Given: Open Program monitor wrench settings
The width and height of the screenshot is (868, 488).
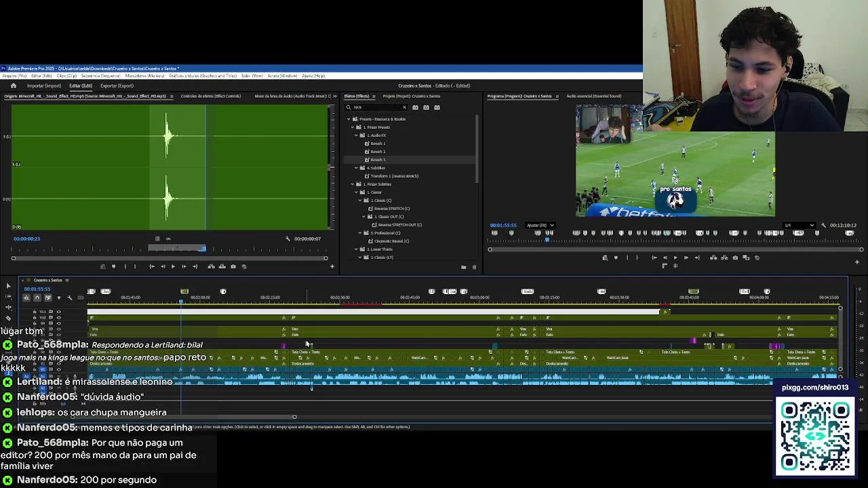Looking at the screenshot, I should (x=823, y=225).
